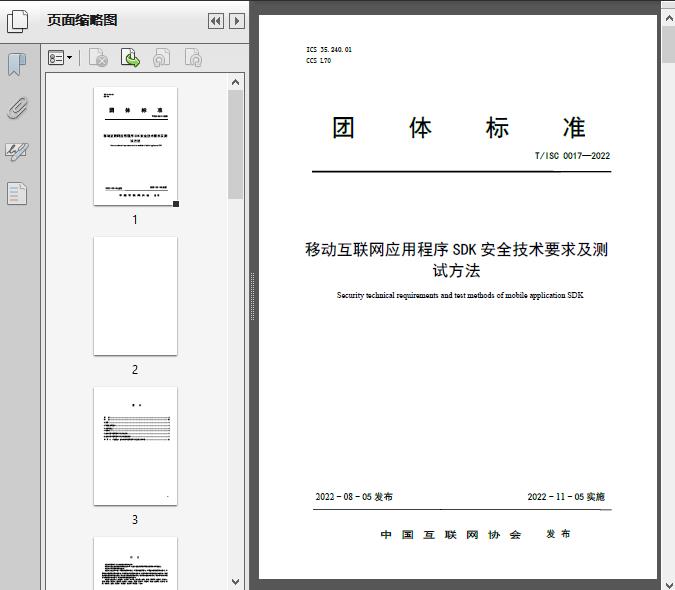Click the '页面缩略图' panel title

(82, 20)
